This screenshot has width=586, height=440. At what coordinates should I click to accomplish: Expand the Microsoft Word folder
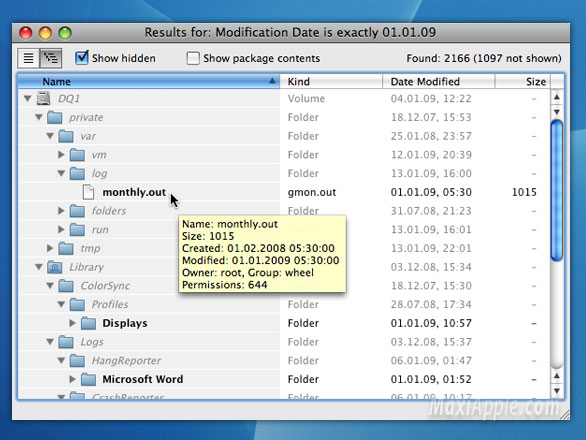73,379
